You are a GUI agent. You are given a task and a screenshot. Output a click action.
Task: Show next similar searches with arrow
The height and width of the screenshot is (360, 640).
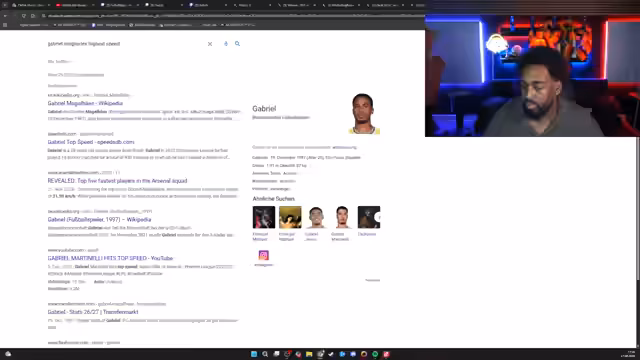[378, 217]
